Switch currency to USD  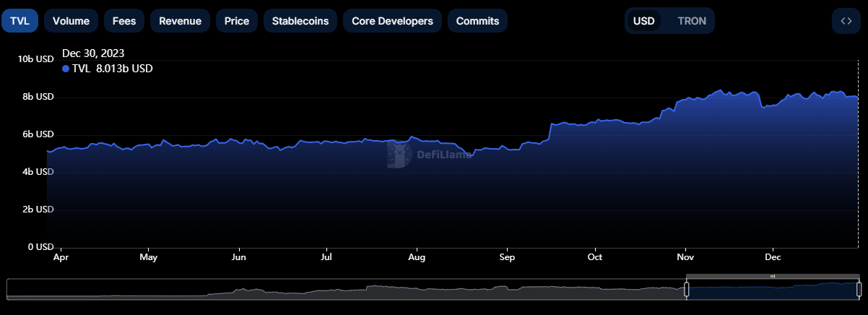[x=643, y=21]
